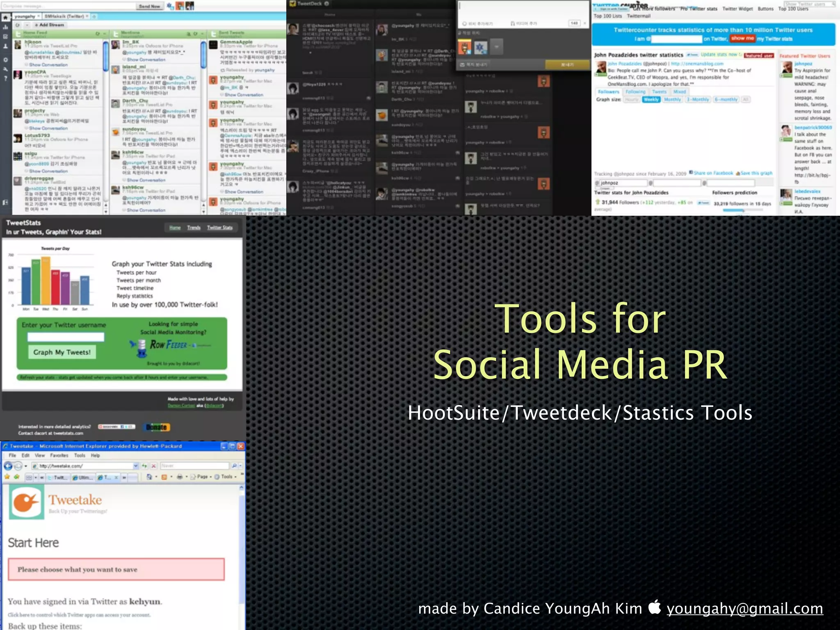Select the orange profile avatar next to Send Now
The image size is (840, 630).
tap(180, 6)
